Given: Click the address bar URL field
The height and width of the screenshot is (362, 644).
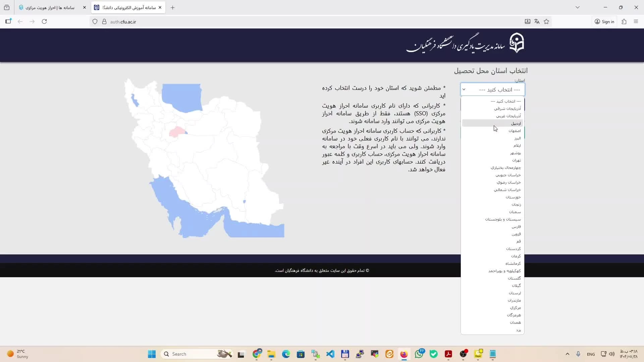Looking at the screenshot, I should click(268, 21).
